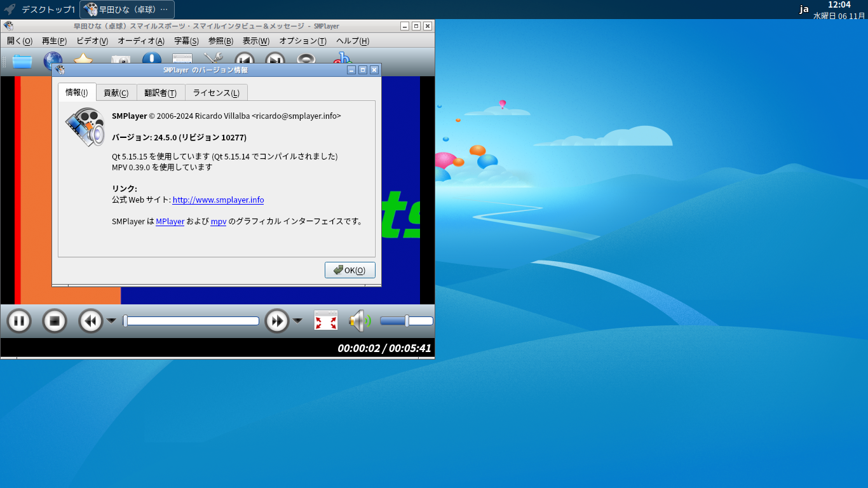The width and height of the screenshot is (868, 488).
Task: Click the 'MPV 0.39.0 を使用しています' line
Action: (x=162, y=167)
